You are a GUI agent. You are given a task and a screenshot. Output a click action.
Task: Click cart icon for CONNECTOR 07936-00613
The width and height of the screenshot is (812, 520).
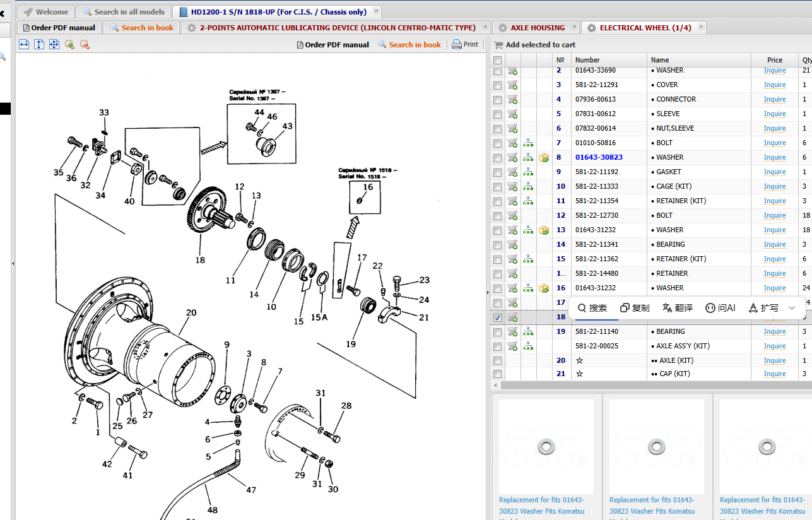coord(512,100)
